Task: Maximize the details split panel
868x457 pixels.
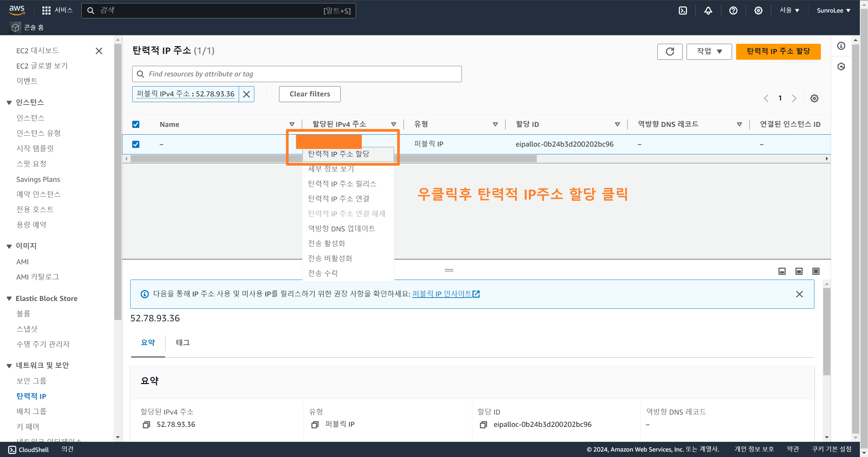Action: coord(816,271)
